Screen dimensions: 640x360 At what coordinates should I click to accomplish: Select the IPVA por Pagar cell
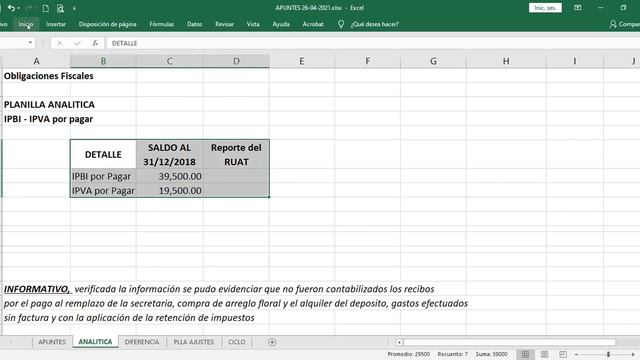[103, 191]
